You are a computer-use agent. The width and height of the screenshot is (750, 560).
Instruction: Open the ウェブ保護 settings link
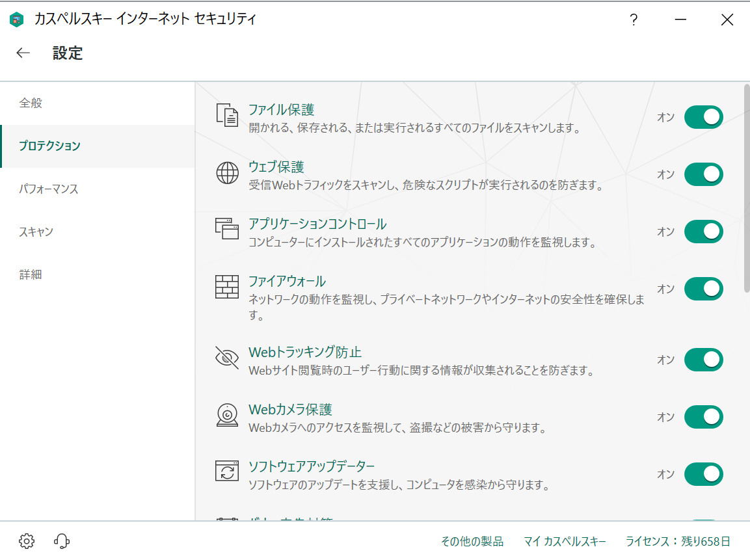point(276,167)
